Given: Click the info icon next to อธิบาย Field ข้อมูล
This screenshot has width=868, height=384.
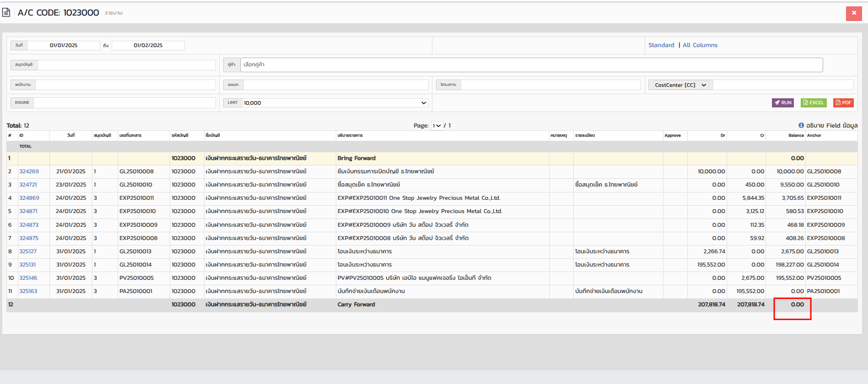Looking at the screenshot, I should [801, 125].
